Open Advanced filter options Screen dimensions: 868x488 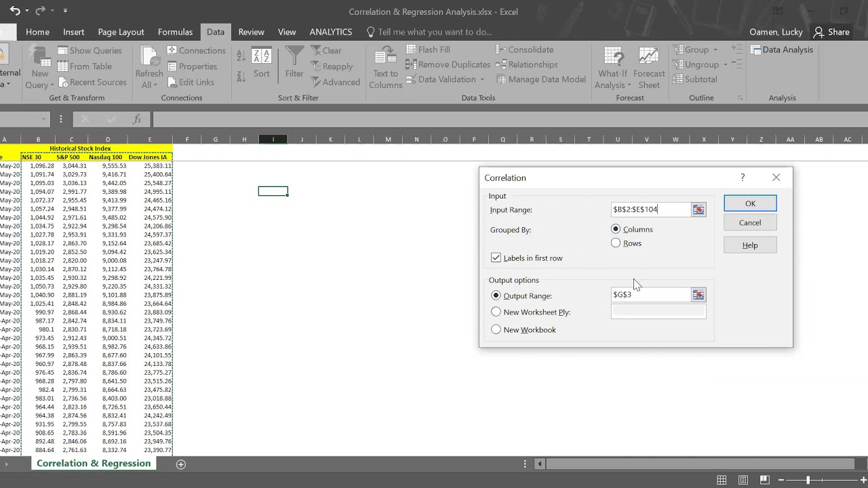336,82
